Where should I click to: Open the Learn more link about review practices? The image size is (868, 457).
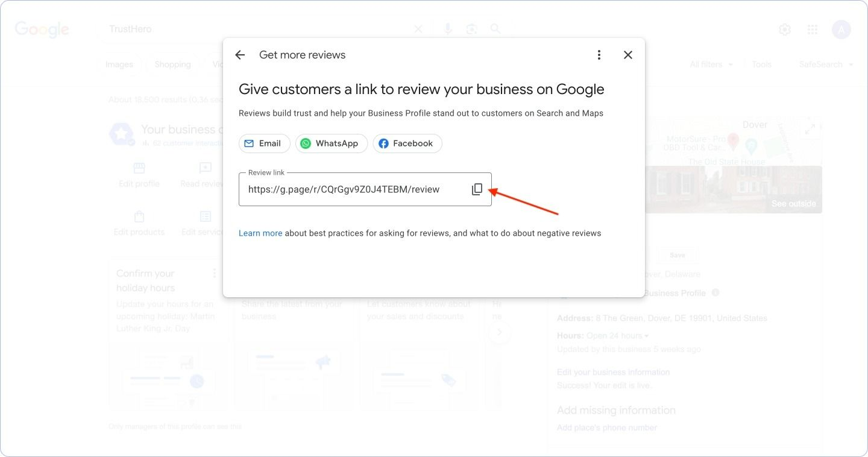point(260,233)
